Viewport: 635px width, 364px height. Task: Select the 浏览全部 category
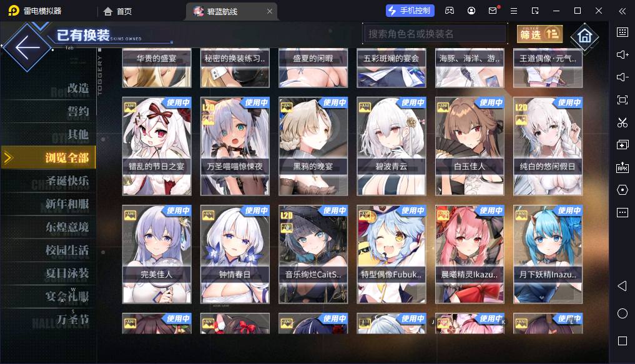coord(49,157)
